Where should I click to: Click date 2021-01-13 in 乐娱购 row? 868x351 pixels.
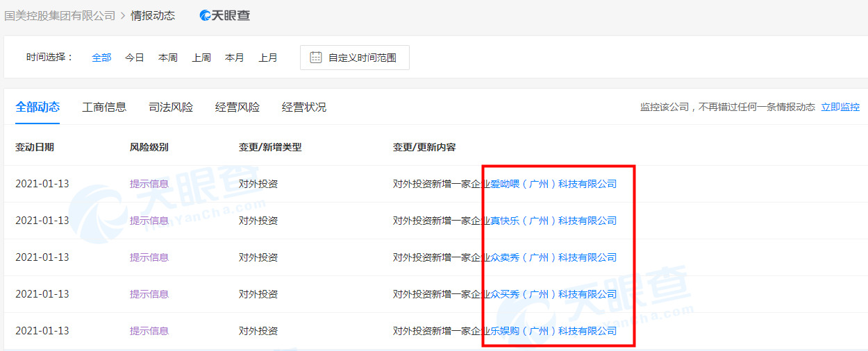click(42, 331)
